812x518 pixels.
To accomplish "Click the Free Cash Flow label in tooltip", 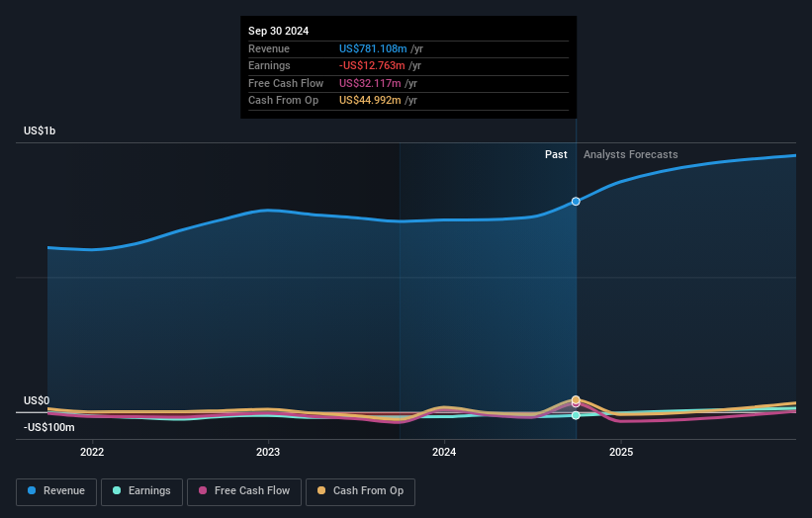I will (x=286, y=83).
